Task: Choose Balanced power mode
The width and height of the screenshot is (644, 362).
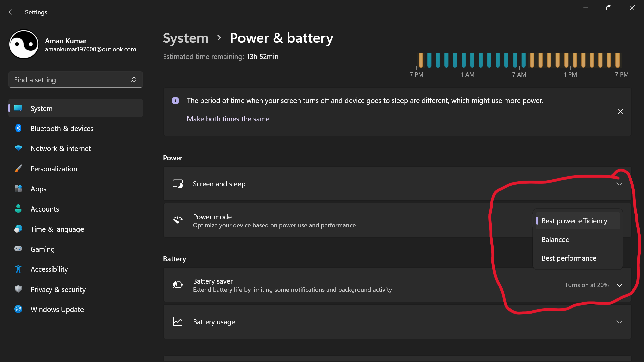Action: [555, 240]
